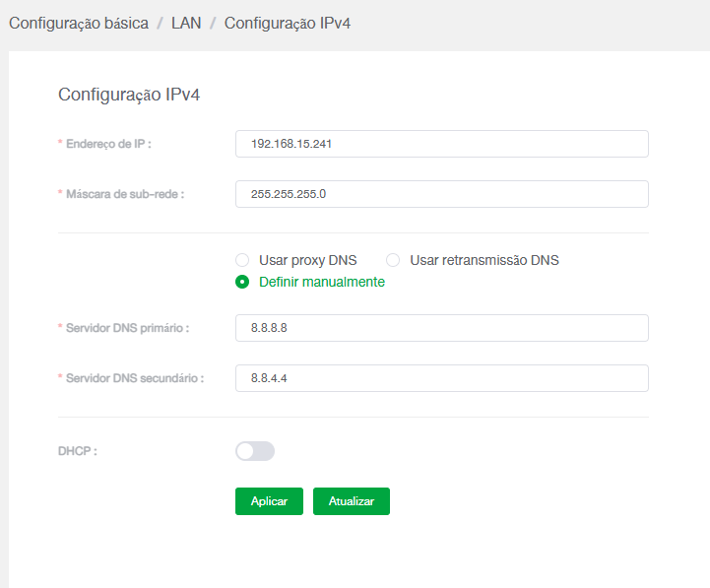
Task: Open the Configuração básica breadcrumb
Action: point(79,23)
